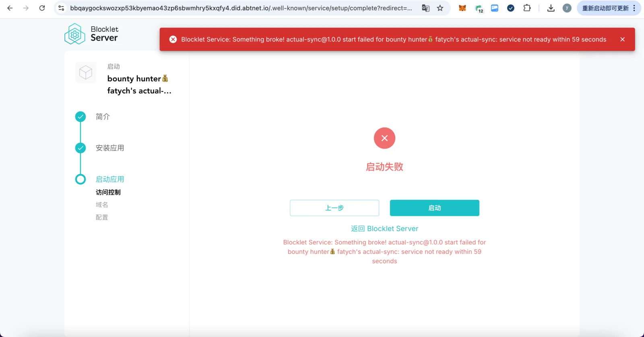Select the current 启动应用 step circle

(x=80, y=179)
